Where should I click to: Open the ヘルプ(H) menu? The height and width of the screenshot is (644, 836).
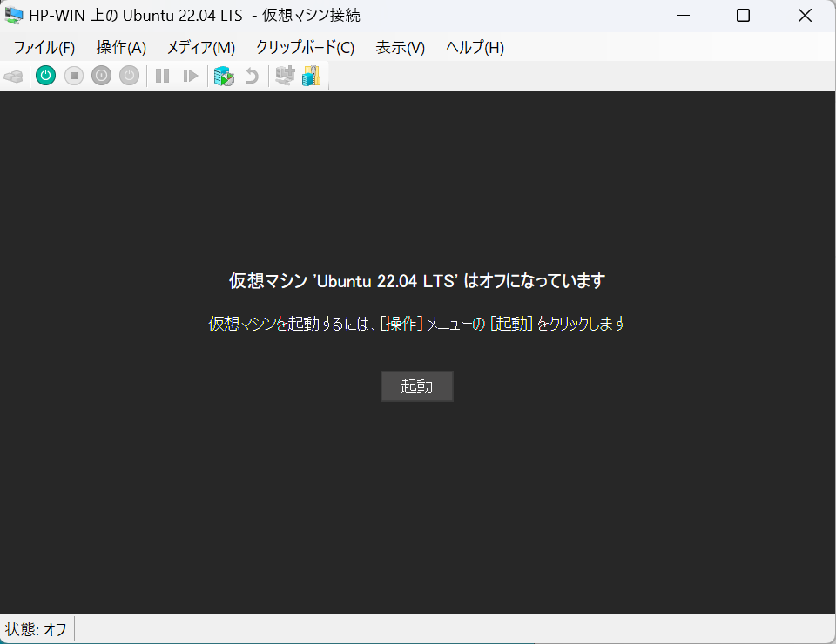coord(473,48)
